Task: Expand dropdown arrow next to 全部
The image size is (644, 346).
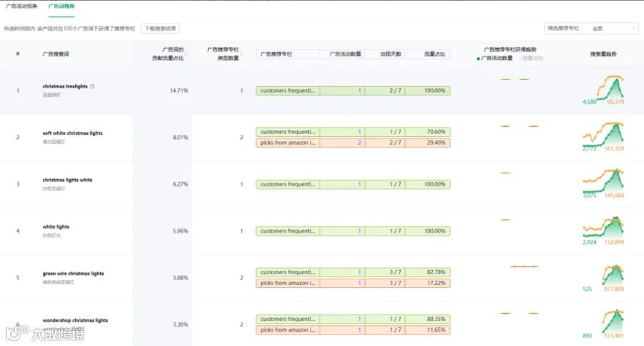Action: tap(633, 29)
